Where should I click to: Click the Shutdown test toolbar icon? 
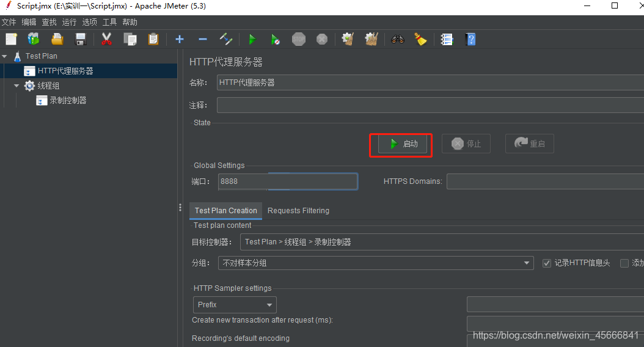[x=322, y=40]
